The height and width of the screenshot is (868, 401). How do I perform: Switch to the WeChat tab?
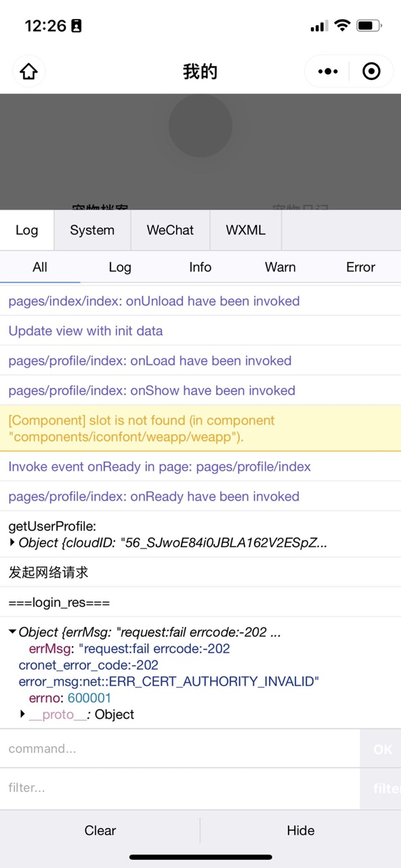170,230
